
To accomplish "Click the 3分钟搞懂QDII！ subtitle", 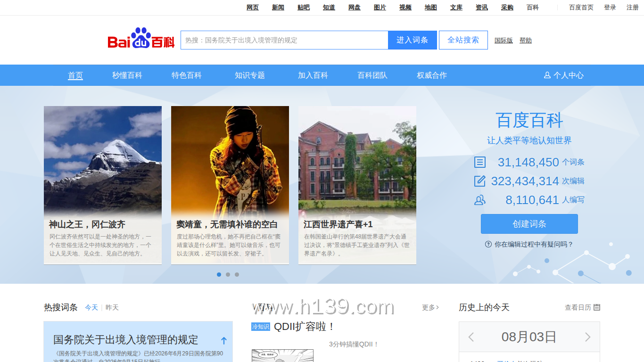I will tap(354, 345).
